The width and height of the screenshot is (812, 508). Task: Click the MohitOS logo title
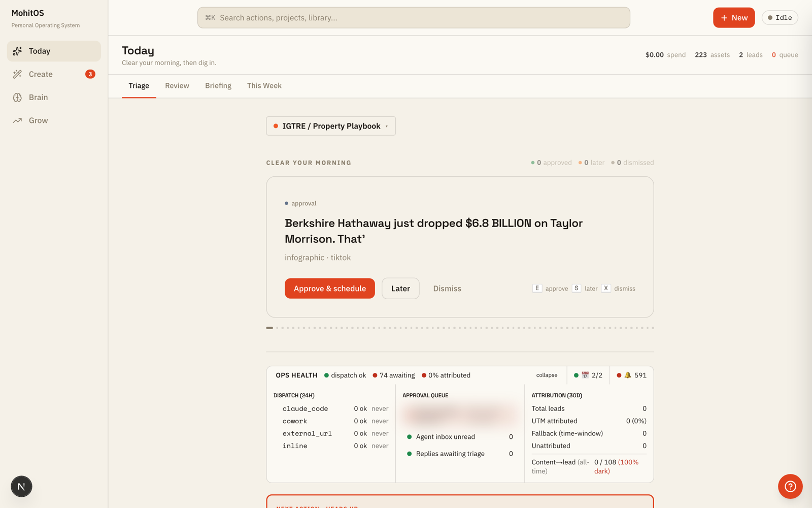click(x=28, y=13)
